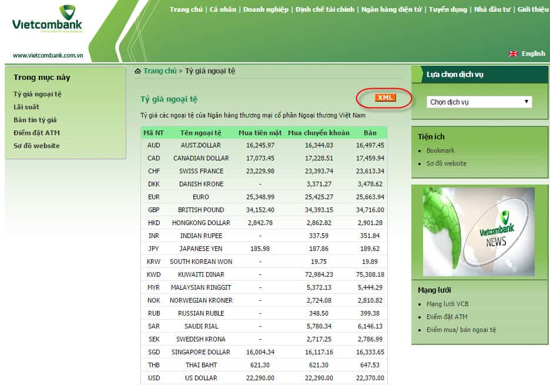The height and width of the screenshot is (392, 550).
Task: Switch language to English
Action: click(533, 53)
